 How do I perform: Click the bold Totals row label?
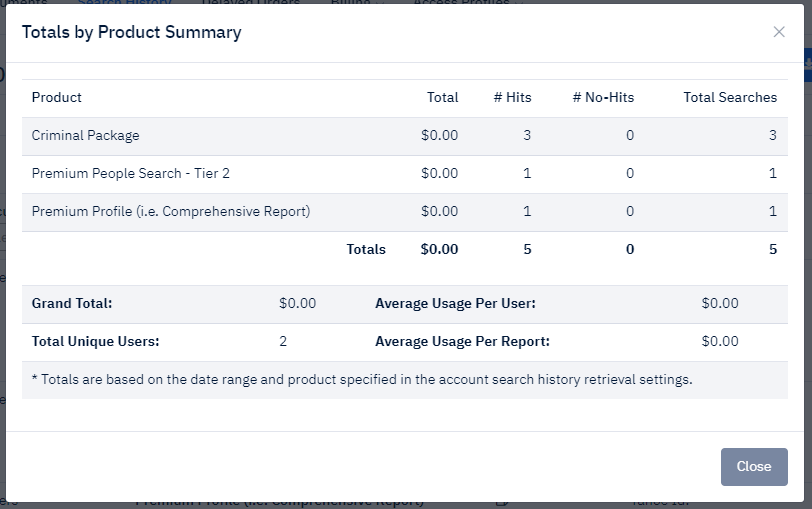[365, 249]
